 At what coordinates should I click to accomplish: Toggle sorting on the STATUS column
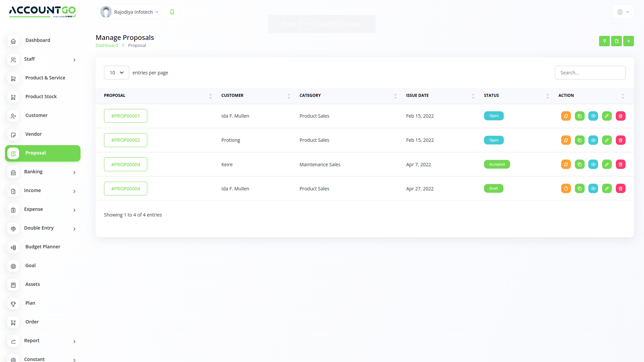pyautogui.click(x=548, y=96)
